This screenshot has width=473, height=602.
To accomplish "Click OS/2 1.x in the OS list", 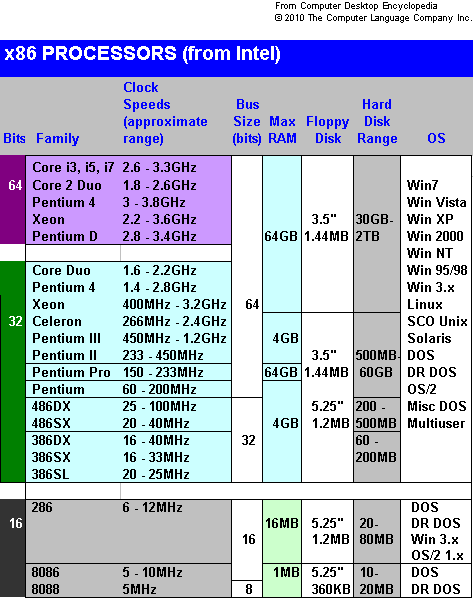I will pyautogui.click(x=437, y=555).
